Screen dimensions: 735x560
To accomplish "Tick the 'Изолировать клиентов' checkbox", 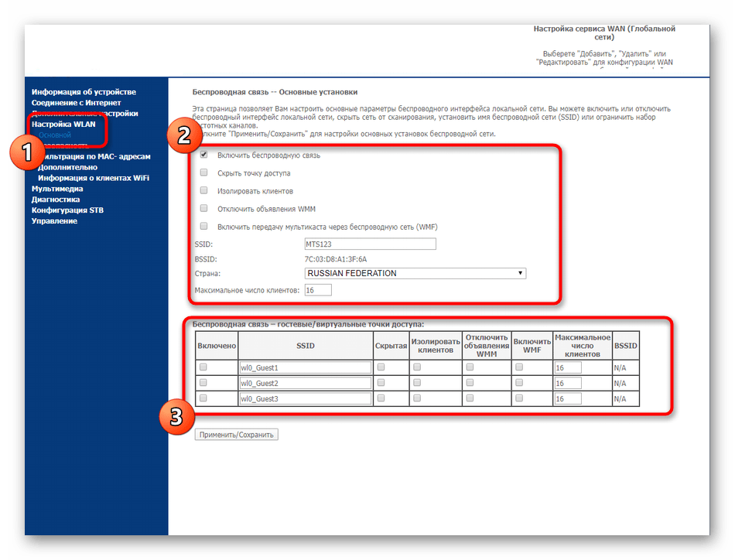I will pyautogui.click(x=203, y=191).
